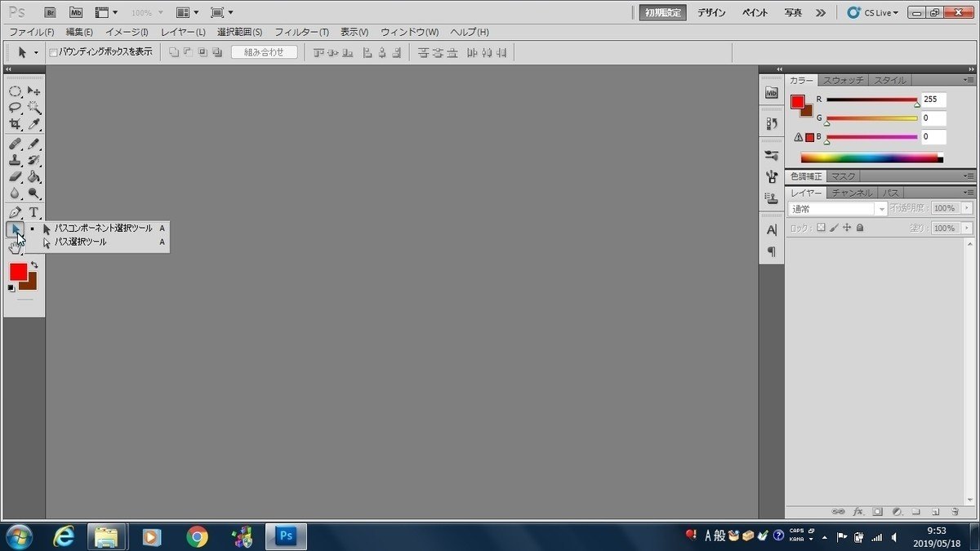Open the Clone Source panel dock icon

click(x=771, y=198)
